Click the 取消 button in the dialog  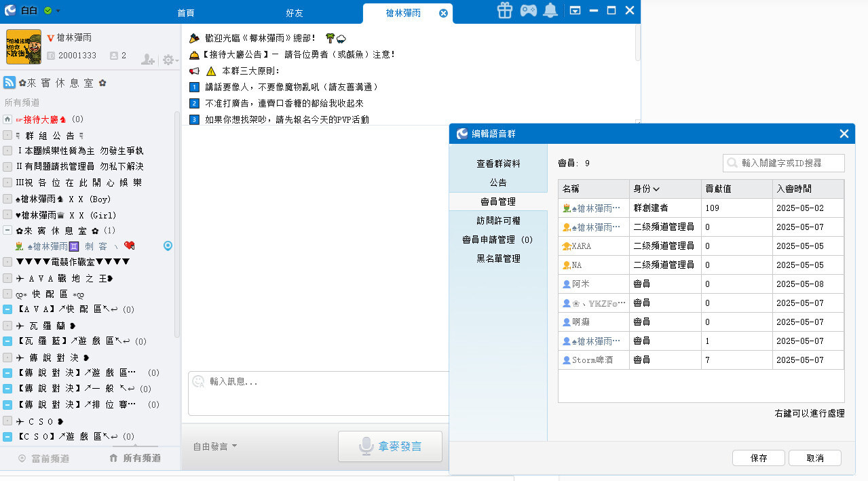tap(814, 458)
